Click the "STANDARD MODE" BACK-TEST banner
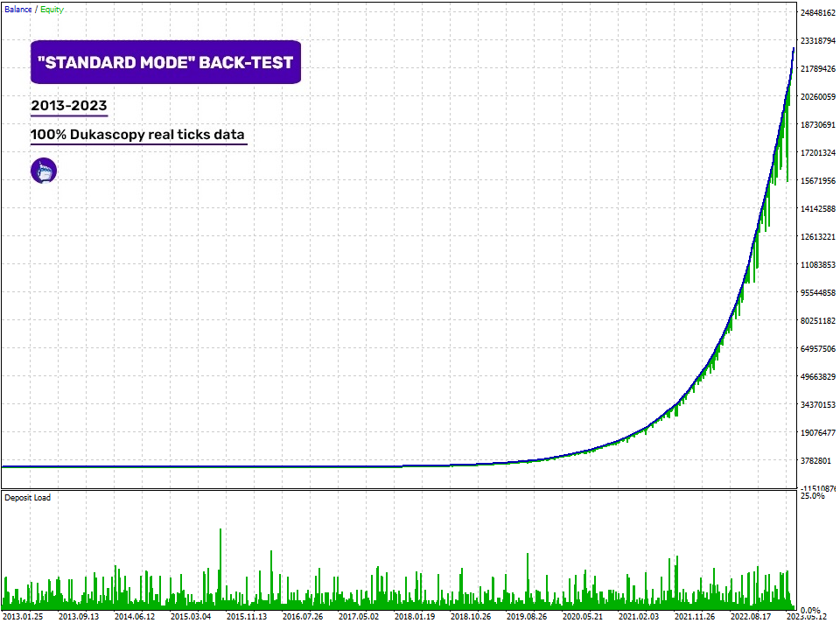Image resolution: width=840 pixels, height=630 pixels. coord(165,63)
